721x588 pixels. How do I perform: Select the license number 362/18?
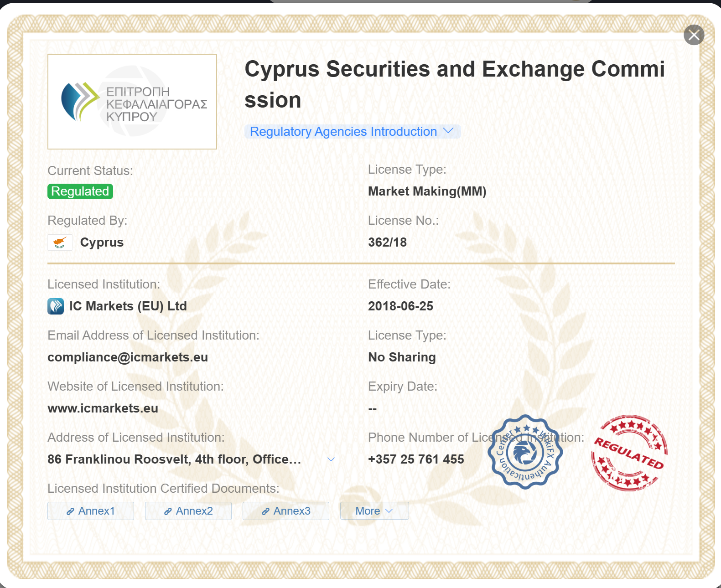(x=388, y=242)
